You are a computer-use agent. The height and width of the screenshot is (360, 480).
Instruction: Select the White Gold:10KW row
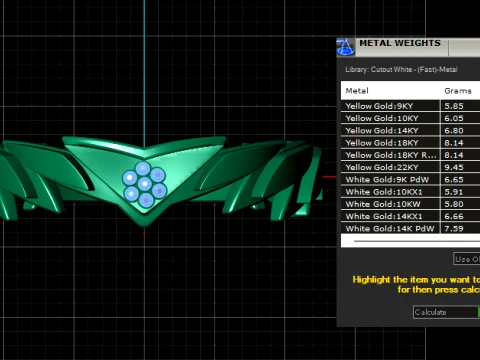410,204
